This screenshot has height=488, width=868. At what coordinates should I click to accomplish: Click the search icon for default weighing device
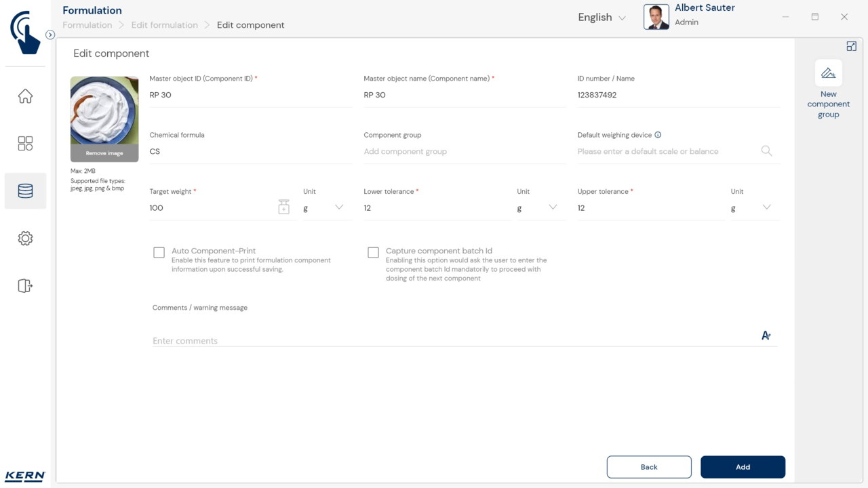[x=766, y=151]
